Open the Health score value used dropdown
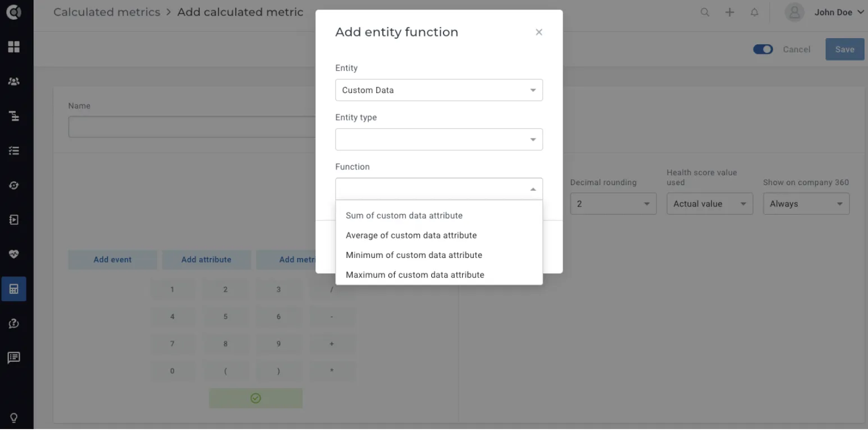This screenshot has width=868, height=433. [x=710, y=204]
